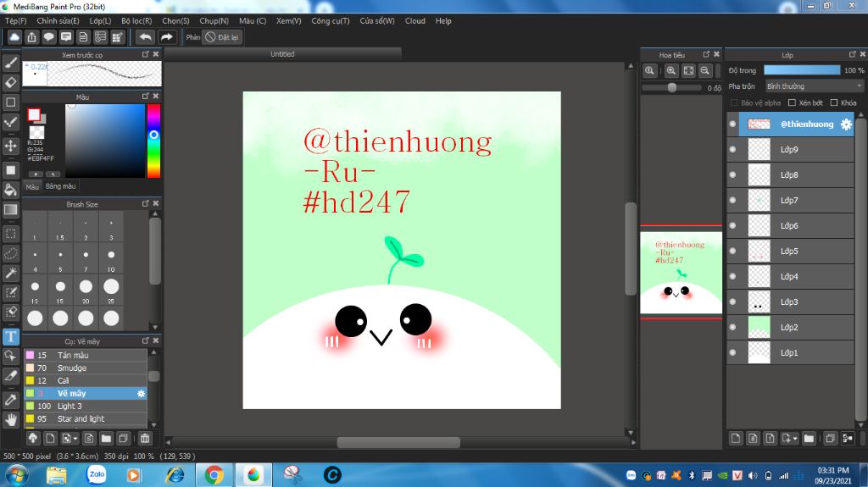Viewport: 868px width, 487px height.
Task: Select the Smudge brush
Action: (86, 368)
